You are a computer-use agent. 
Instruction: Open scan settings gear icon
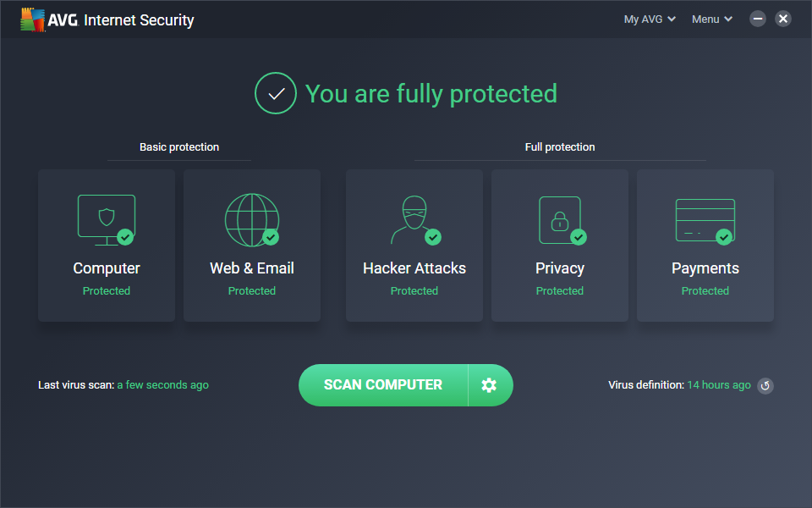tap(490, 385)
